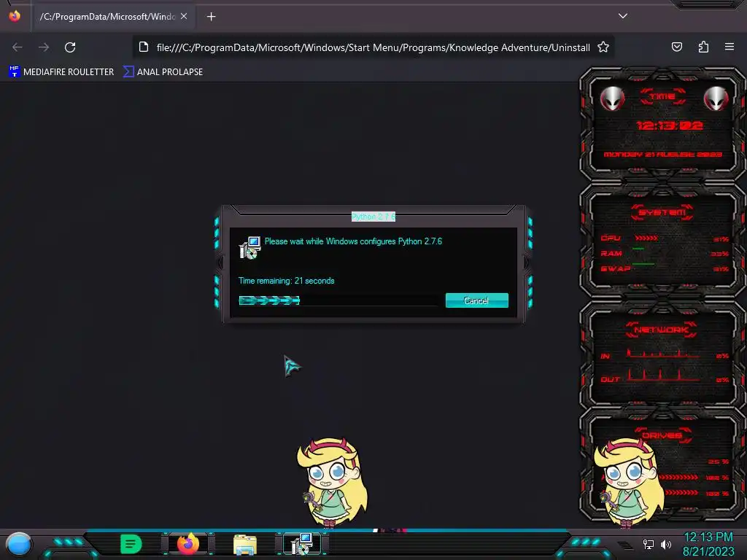
Task: Click 'Please wait while Windows configures Python' text
Action: pyautogui.click(x=354, y=241)
